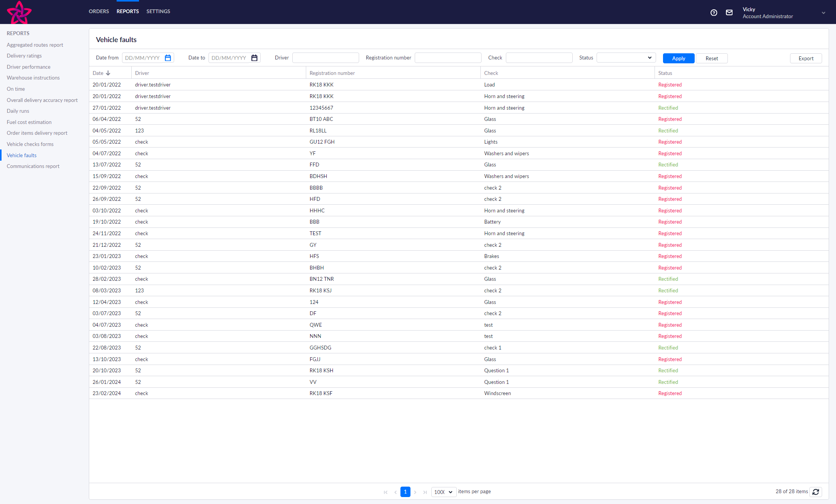This screenshot has height=504, width=836.
Task: Open Delivery ratings report
Action: pyautogui.click(x=24, y=56)
